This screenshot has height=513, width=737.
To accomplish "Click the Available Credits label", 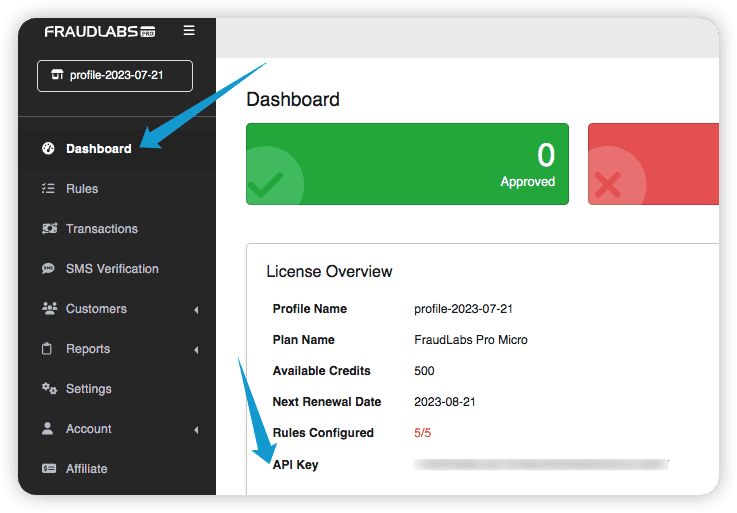I will pyautogui.click(x=321, y=371).
